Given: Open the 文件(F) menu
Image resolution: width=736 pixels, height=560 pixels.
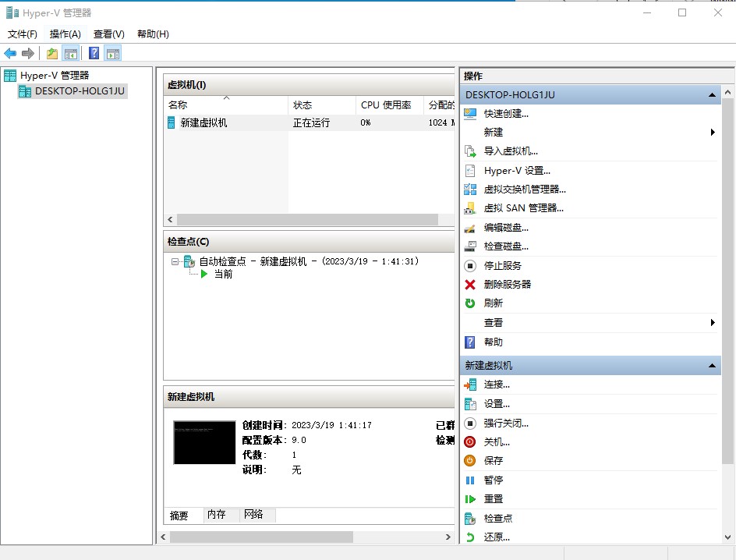Looking at the screenshot, I should [22, 34].
